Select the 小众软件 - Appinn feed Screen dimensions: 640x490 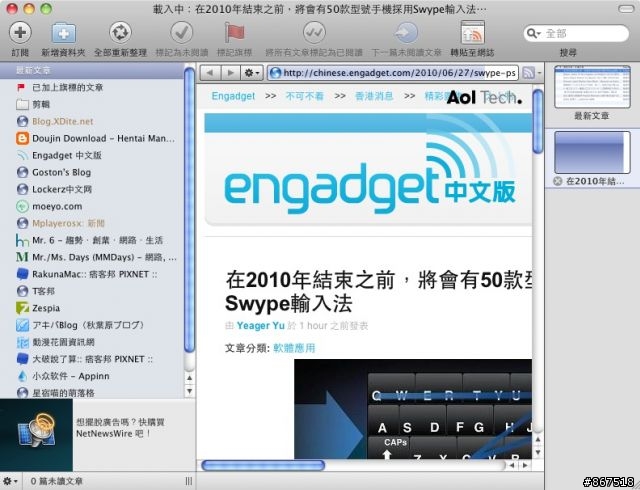coord(92,376)
